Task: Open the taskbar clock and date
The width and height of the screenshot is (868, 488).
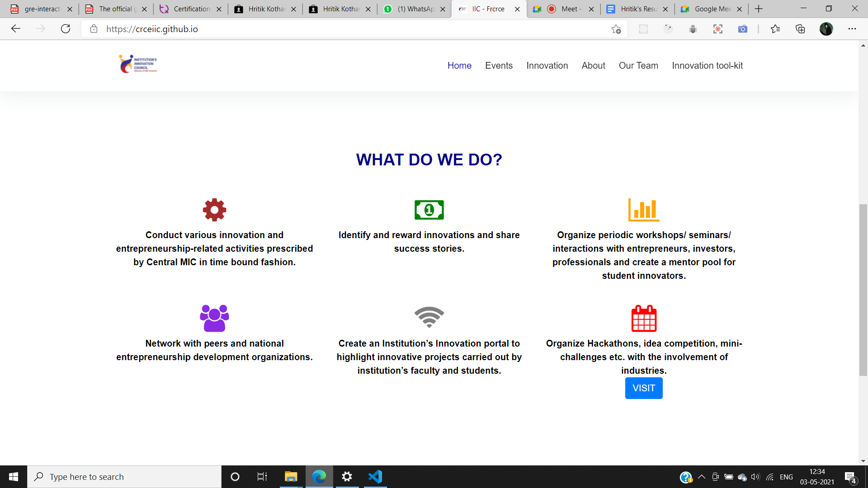Action: pyautogui.click(x=817, y=477)
